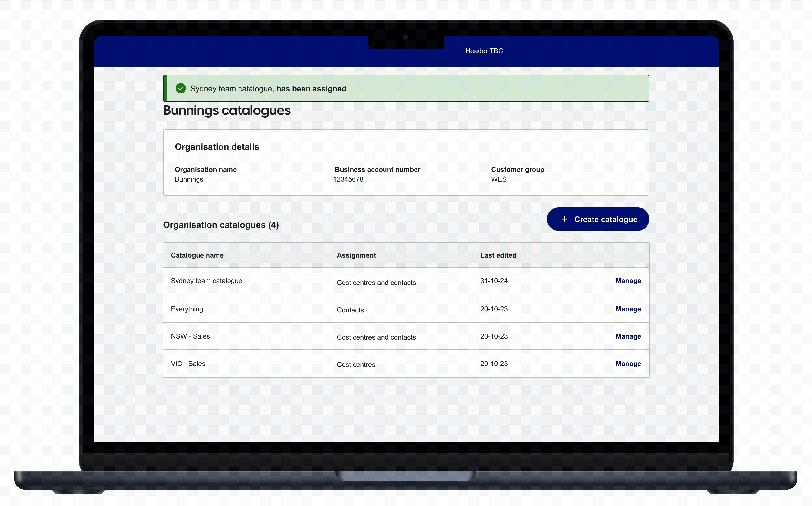Open Manage for NSW - Sales

pos(628,336)
